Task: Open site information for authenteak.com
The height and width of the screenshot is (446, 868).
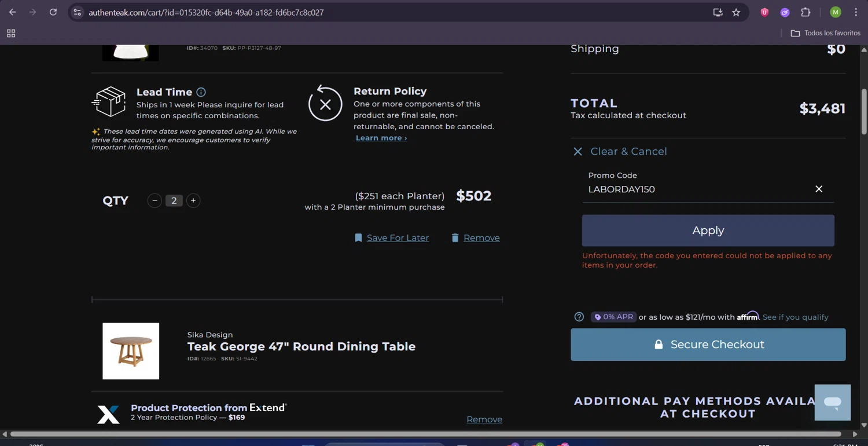Action: [77, 12]
